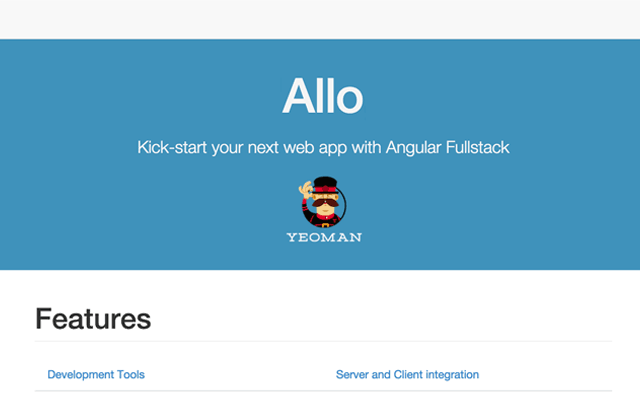640x400 pixels.
Task: Click the words Angular Fullstack in tagline
Action: click(448, 147)
